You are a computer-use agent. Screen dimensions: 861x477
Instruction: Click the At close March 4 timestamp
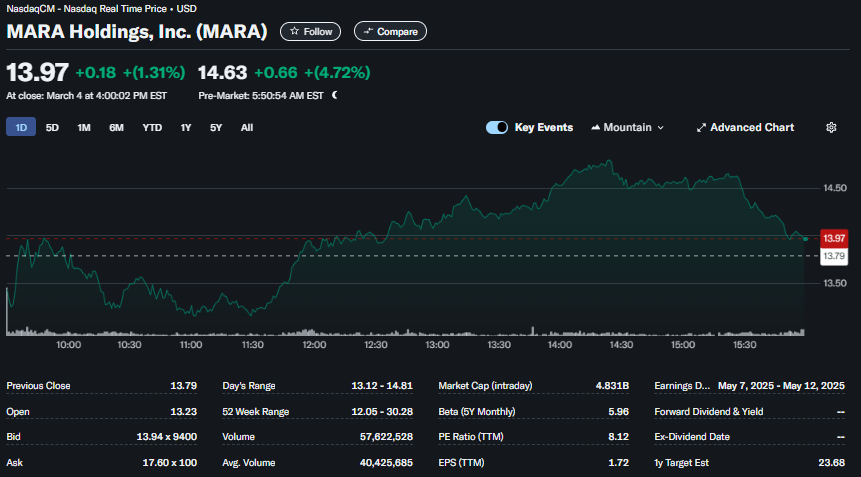(87, 96)
